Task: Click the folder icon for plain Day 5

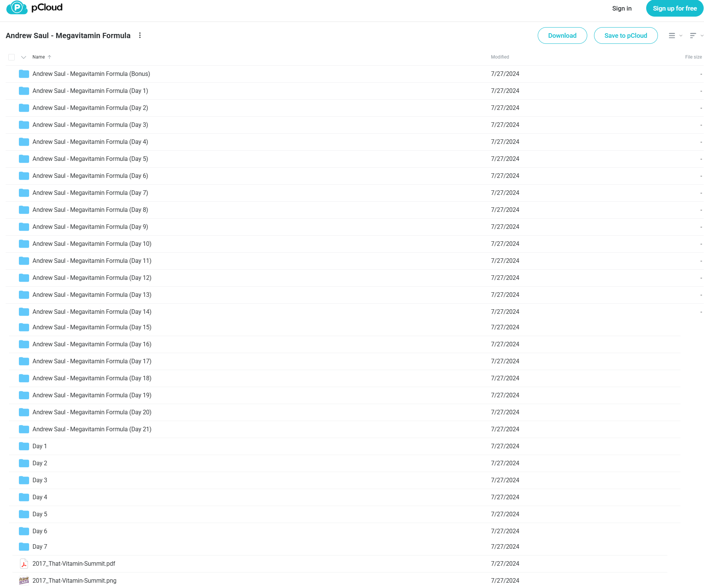Action: [24, 514]
